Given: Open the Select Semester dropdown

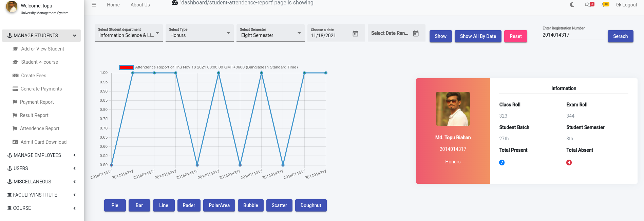Looking at the screenshot, I should tap(270, 33).
